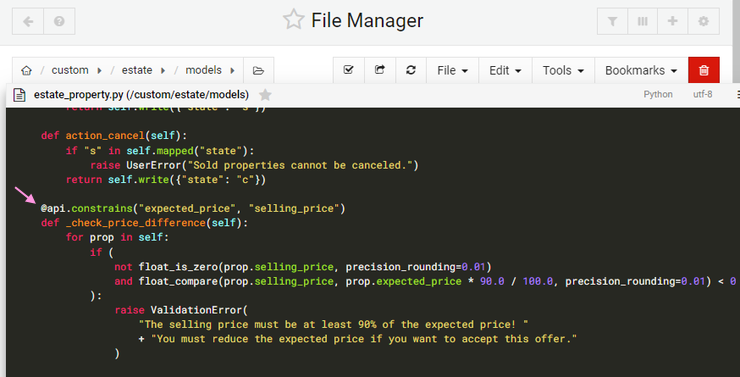Open the settings gear icon
The width and height of the screenshot is (740, 377).
coord(704,21)
